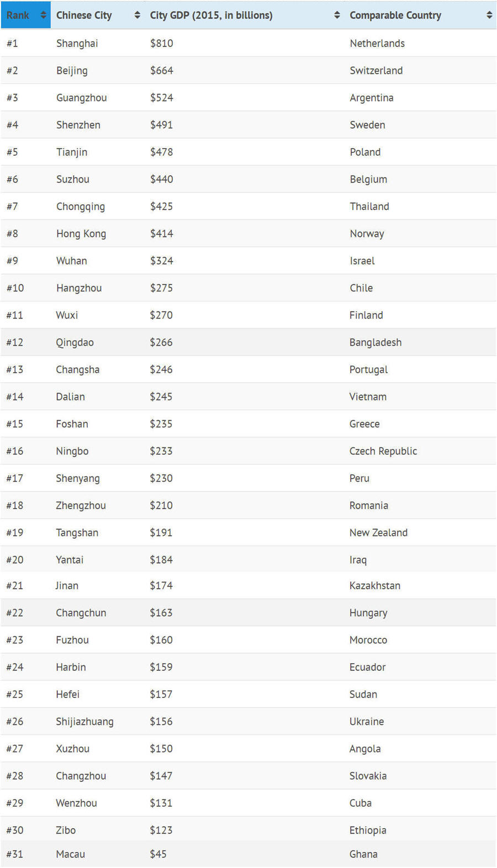Click the $45 GDP value for Macau

click(x=158, y=854)
